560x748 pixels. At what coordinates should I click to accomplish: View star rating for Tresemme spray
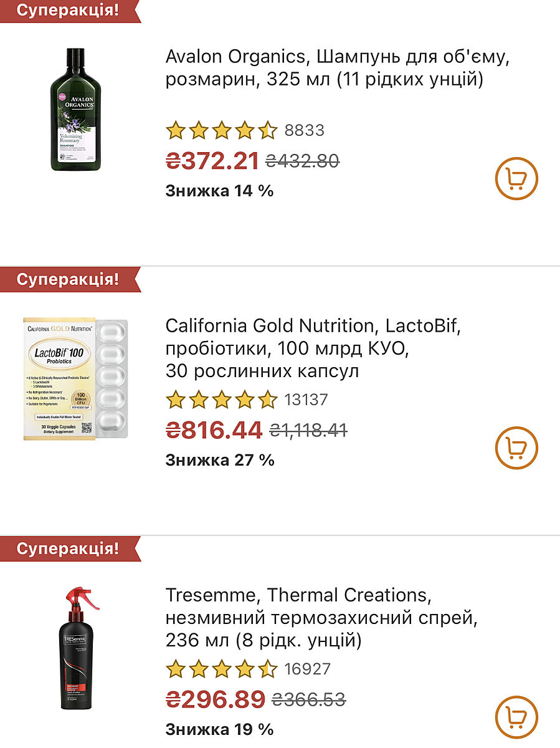(x=221, y=669)
